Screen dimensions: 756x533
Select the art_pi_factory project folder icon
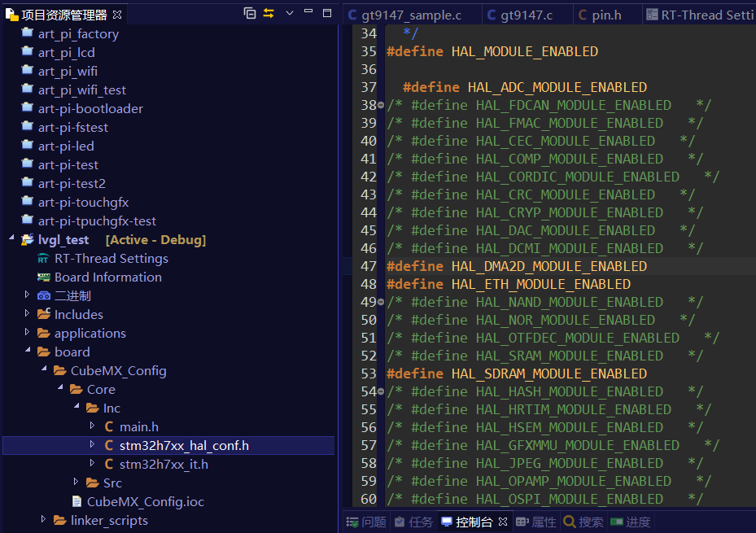point(28,33)
